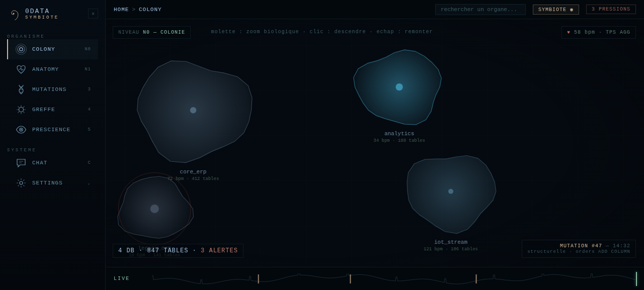Descend into the analytics organism blob
This screenshot has width=644, height=290.
[398, 87]
